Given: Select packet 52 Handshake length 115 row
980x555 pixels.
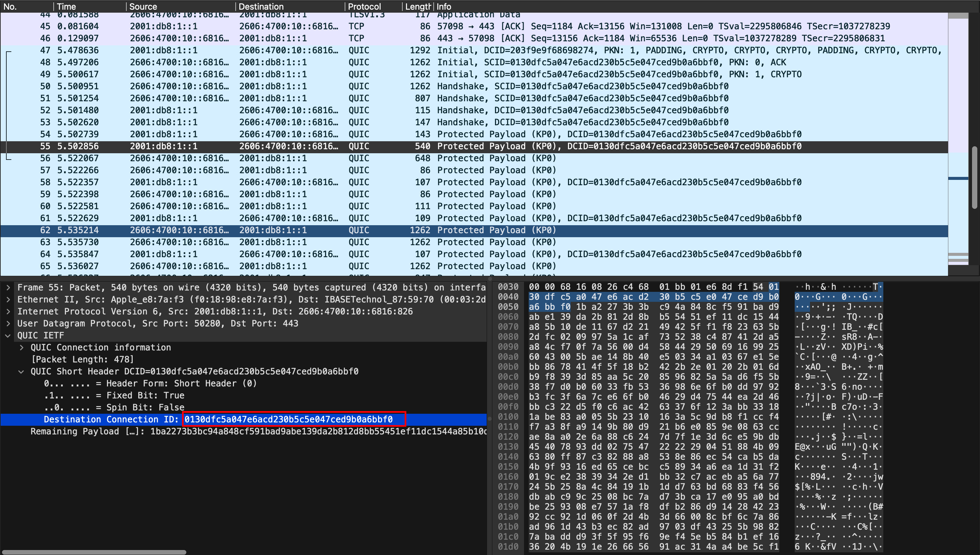Looking at the screenshot, I should (x=474, y=110).
